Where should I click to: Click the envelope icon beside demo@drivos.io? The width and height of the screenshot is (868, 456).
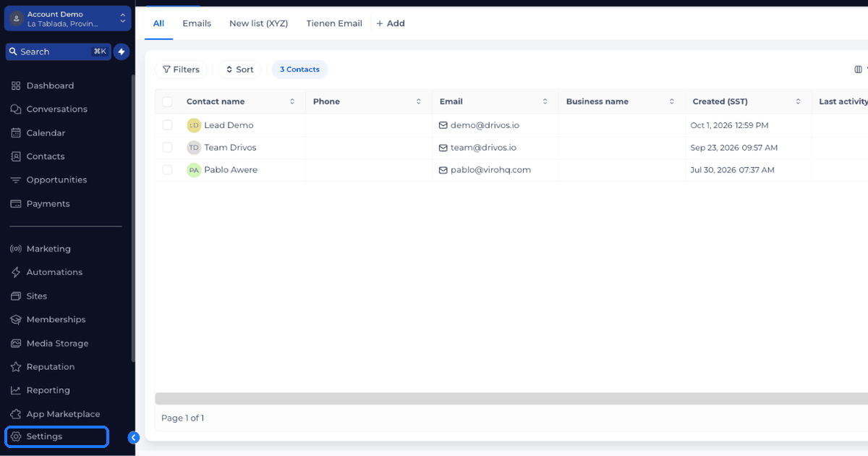[x=443, y=125]
